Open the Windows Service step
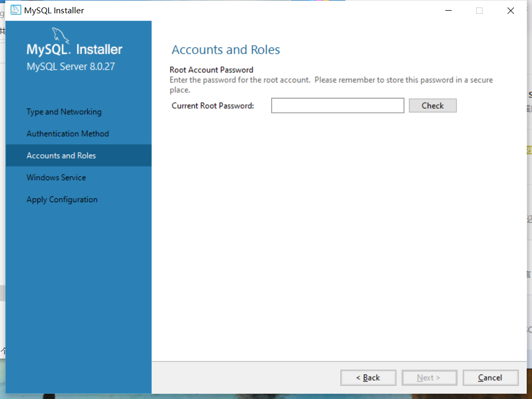This screenshot has height=399, width=532. (56, 178)
